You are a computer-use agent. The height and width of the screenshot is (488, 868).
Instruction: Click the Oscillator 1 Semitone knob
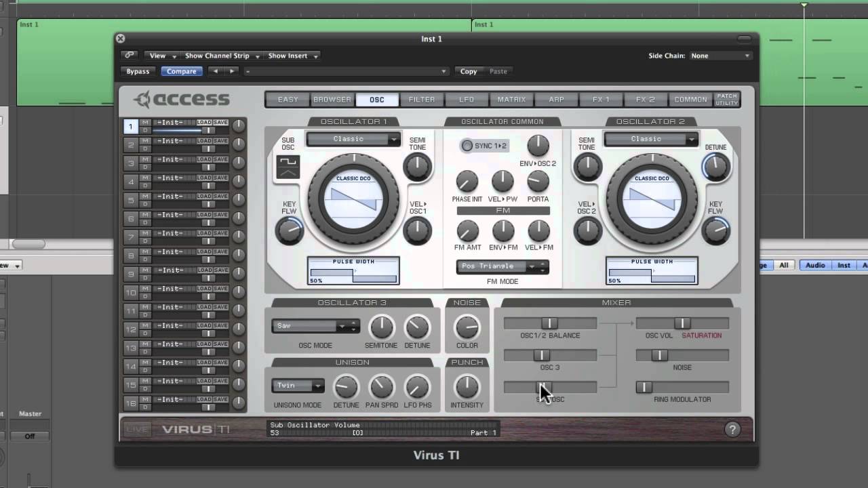417,167
